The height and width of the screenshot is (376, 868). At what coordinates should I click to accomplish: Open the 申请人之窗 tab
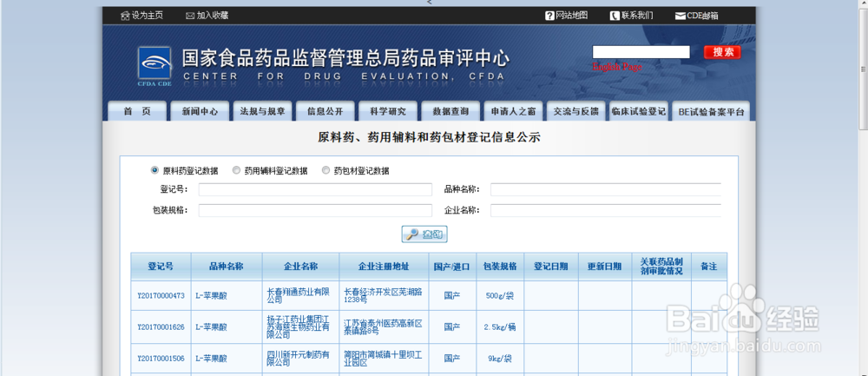coord(513,111)
